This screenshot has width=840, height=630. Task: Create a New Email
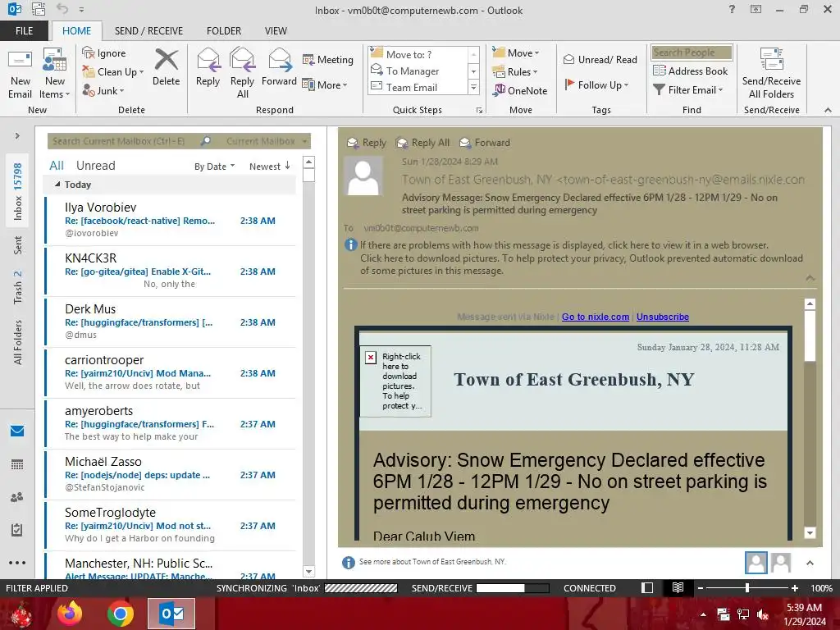pyautogui.click(x=20, y=73)
